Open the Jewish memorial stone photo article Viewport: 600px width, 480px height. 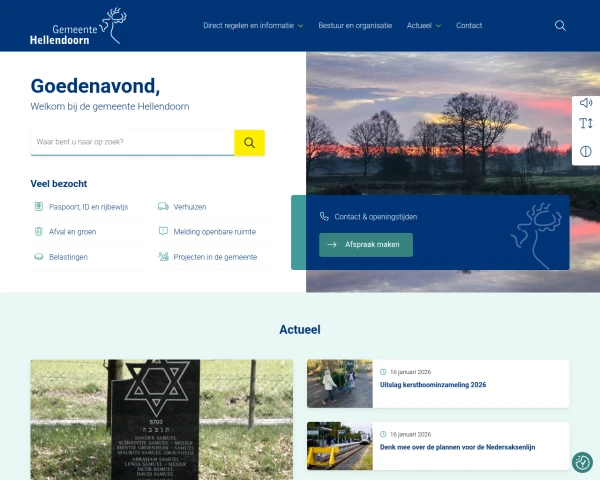pos(162,420)
